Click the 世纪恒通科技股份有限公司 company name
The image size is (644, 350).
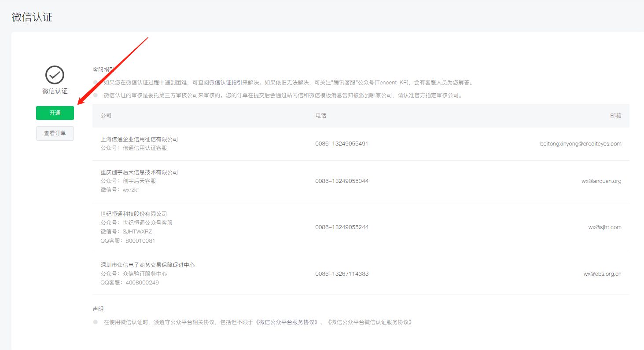(134, 214)
